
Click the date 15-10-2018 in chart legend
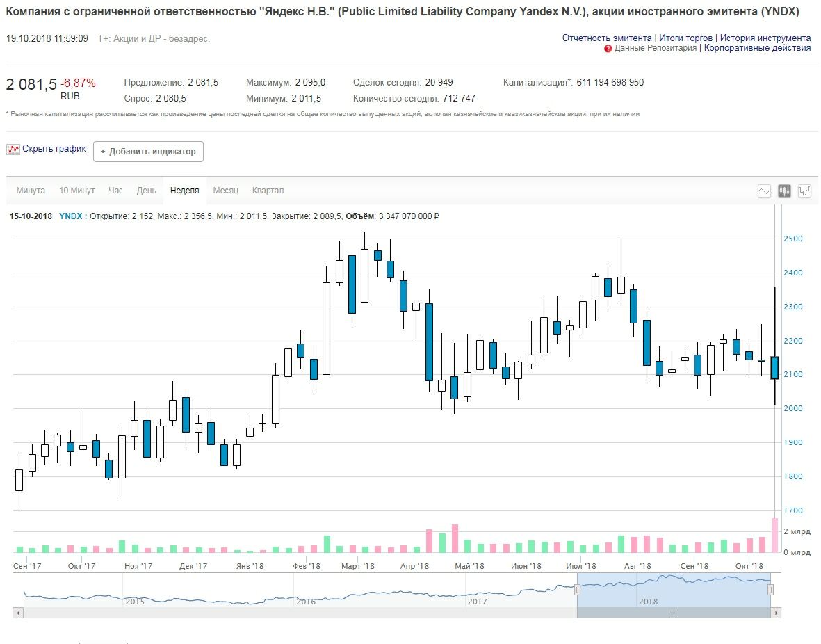tap(31, 216)
